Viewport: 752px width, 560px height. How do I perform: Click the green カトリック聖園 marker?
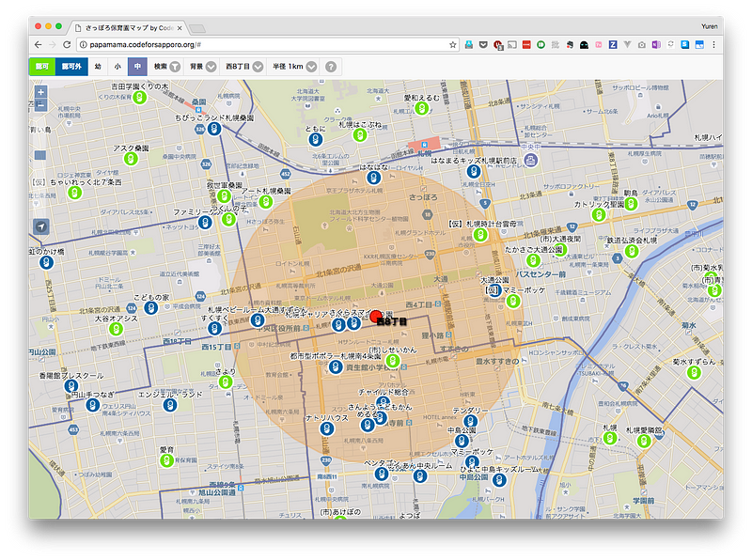coord(598,215)
